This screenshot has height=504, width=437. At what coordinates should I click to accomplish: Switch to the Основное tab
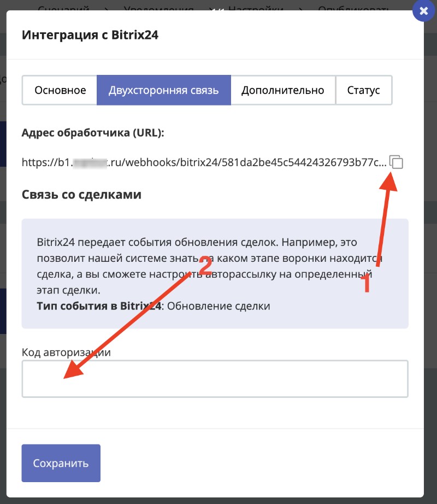[60, 90]
